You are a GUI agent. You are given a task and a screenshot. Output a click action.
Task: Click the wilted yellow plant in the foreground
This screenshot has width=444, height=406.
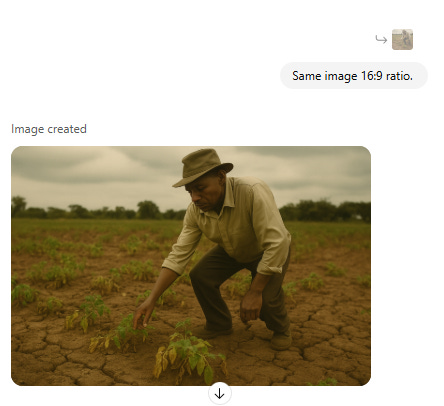tap(188, 355)
